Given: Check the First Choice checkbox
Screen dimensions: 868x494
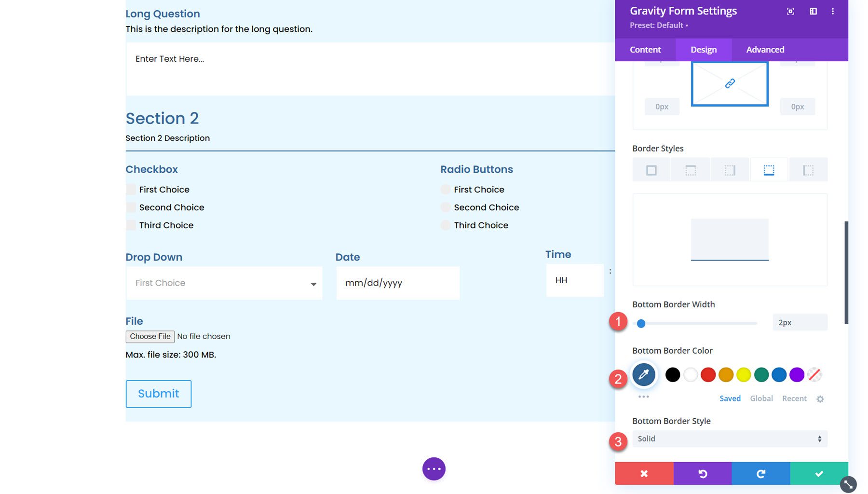Looking at the screenshot, I should (x=131, y=189).
